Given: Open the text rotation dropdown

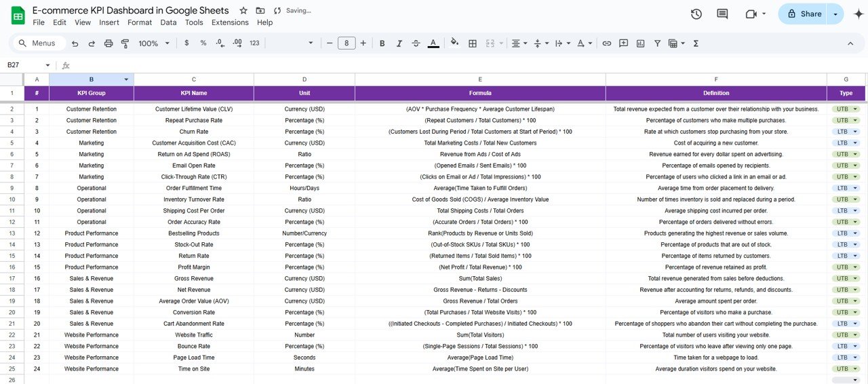Looking at the screenshot, I should click(584, 43).
